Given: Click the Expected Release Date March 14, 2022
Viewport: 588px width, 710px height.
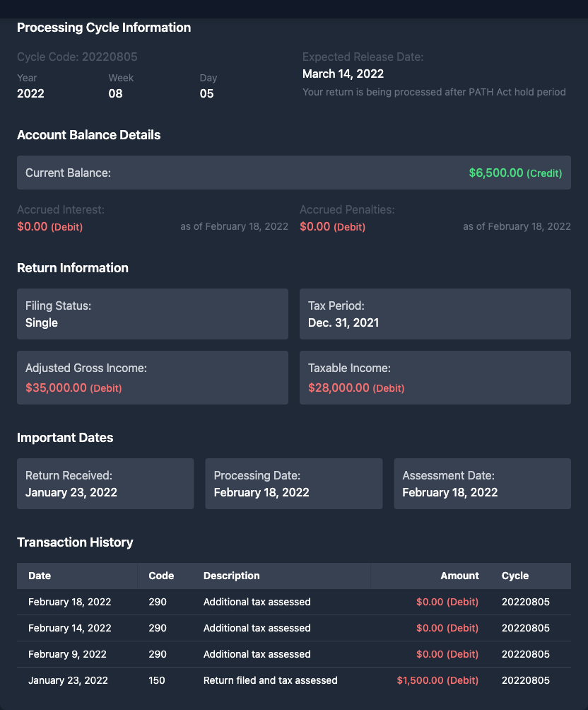Looking at the screenshot, I should pyautogui.click(x=343, y=74).
